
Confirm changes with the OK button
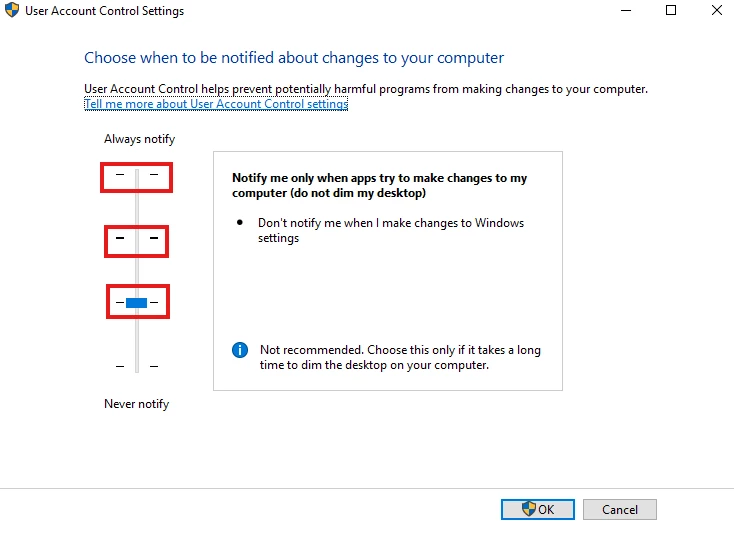click(538, 509)
